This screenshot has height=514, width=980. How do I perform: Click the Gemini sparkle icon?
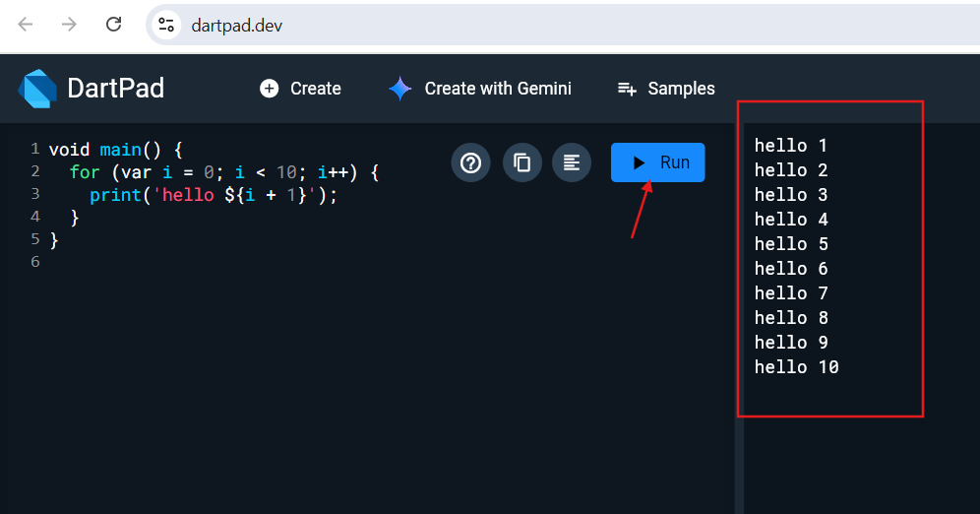point(400,89)
